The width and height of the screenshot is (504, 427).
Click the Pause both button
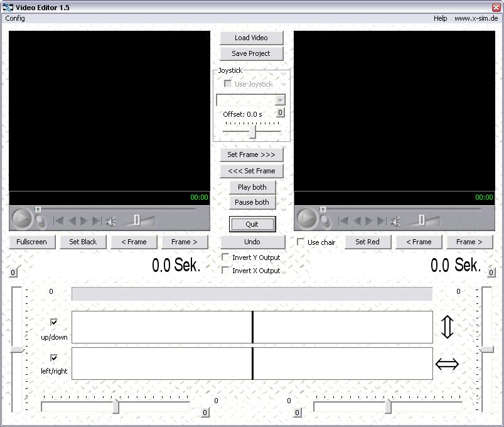252,202
